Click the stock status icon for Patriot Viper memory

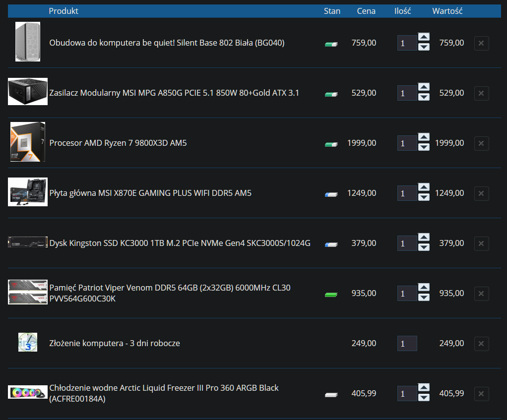pyautogui.click(x=331, y=294)
